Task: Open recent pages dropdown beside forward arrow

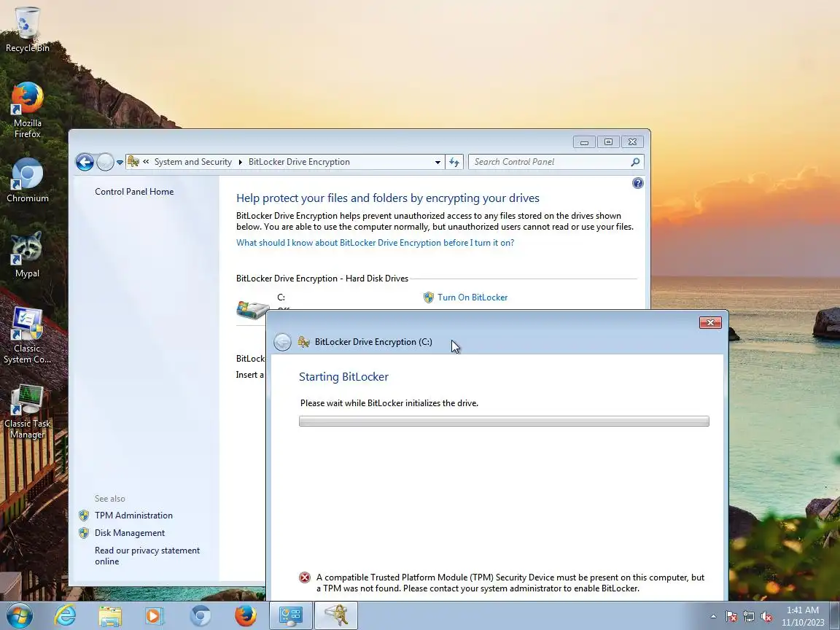Action: pyautogui.click(x=120, y=163)
